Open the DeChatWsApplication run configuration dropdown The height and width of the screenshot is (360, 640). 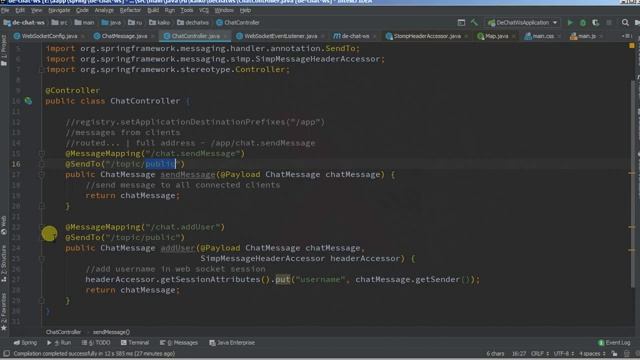coord(523,23)
